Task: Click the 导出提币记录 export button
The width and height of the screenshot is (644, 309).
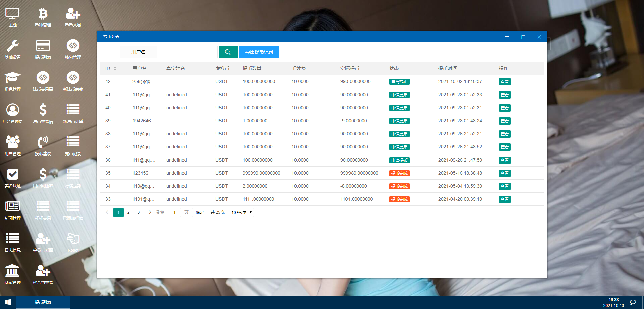Action: click(x=259, y=52)
